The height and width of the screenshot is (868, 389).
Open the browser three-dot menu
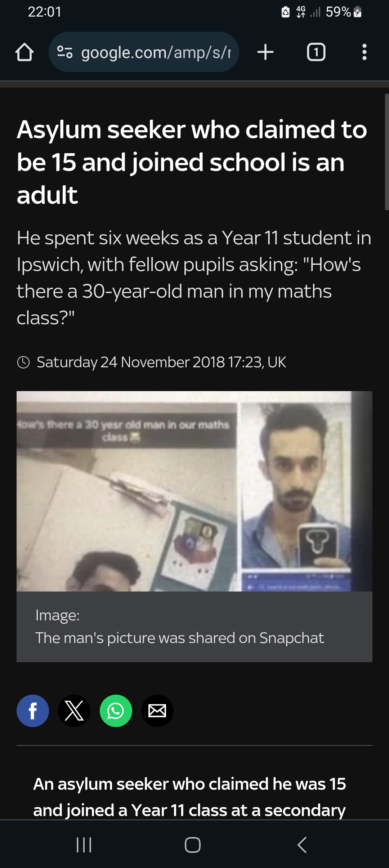pos(364,52)
